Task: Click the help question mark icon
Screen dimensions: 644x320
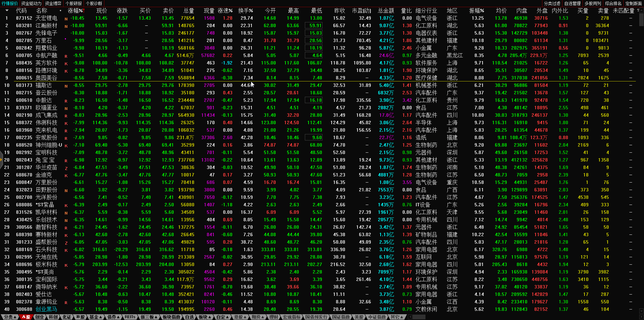Action: pos(638,11)
